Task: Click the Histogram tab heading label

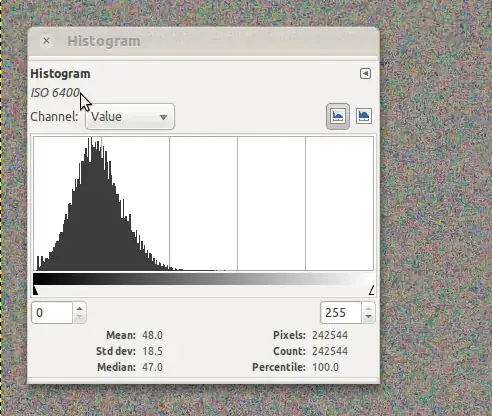Action: 60,74
